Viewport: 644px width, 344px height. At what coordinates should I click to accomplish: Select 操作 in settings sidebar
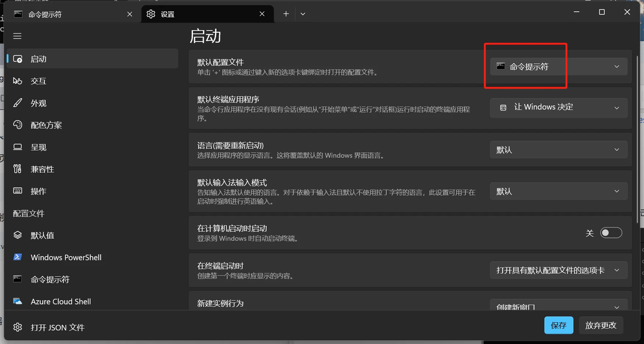click(x=93, y=191)
